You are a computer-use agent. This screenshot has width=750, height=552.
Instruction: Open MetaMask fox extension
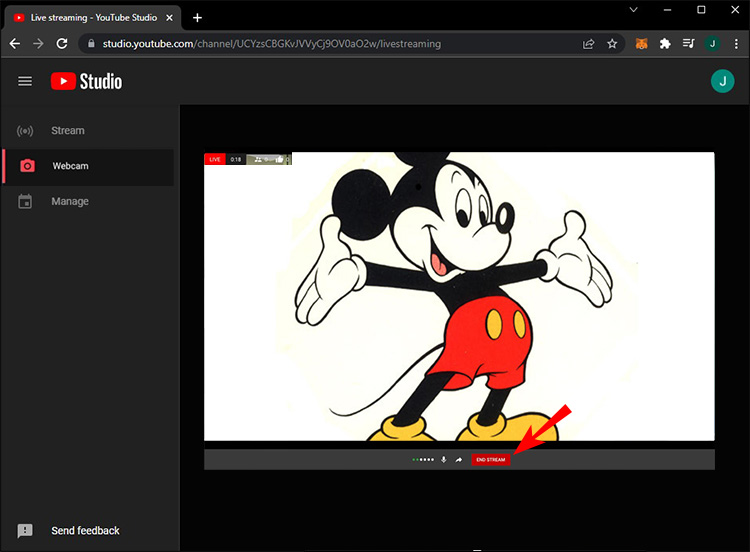642,44
